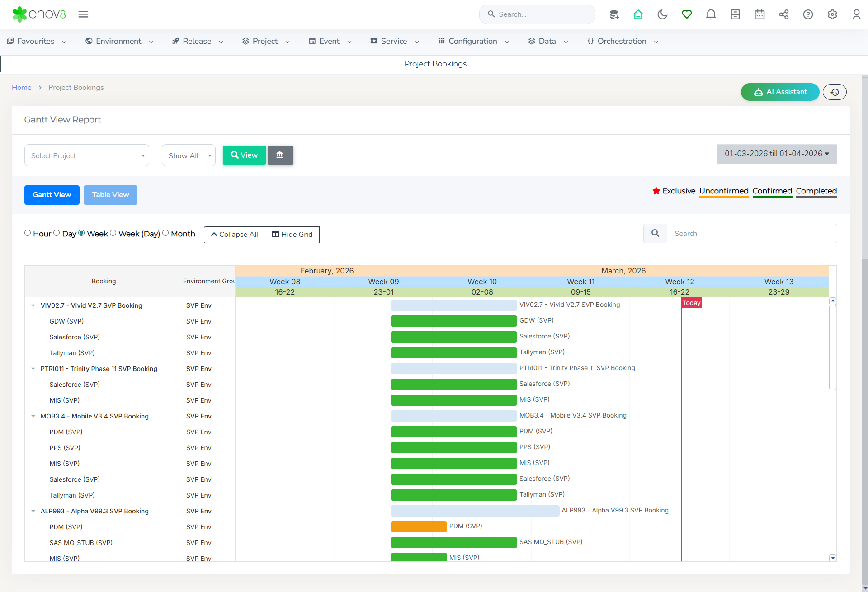Open the notifications bell icon

coord(711,14)
